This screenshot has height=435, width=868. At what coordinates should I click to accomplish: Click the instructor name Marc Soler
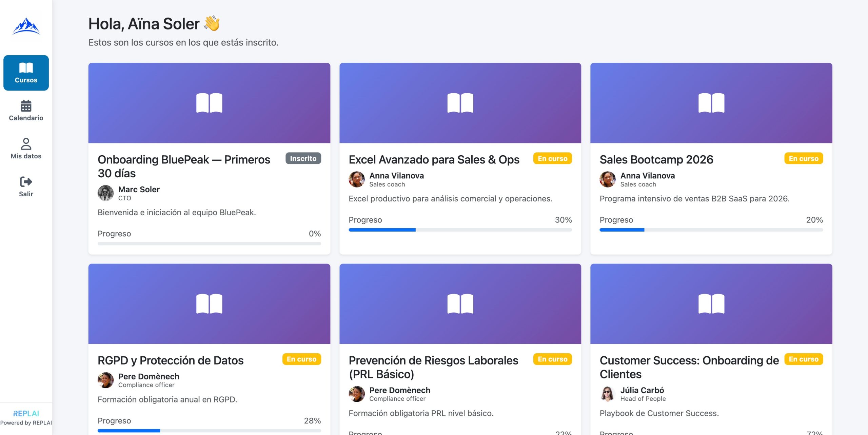coord(139,189)
